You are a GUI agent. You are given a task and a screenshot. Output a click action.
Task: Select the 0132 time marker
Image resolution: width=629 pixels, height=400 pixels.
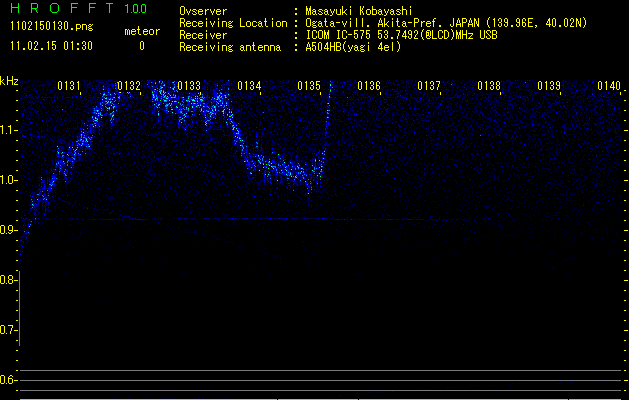(x=129, y=87)
